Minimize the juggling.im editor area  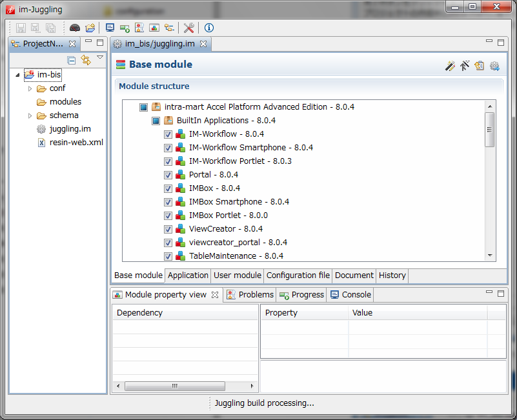tap(489, 41)
